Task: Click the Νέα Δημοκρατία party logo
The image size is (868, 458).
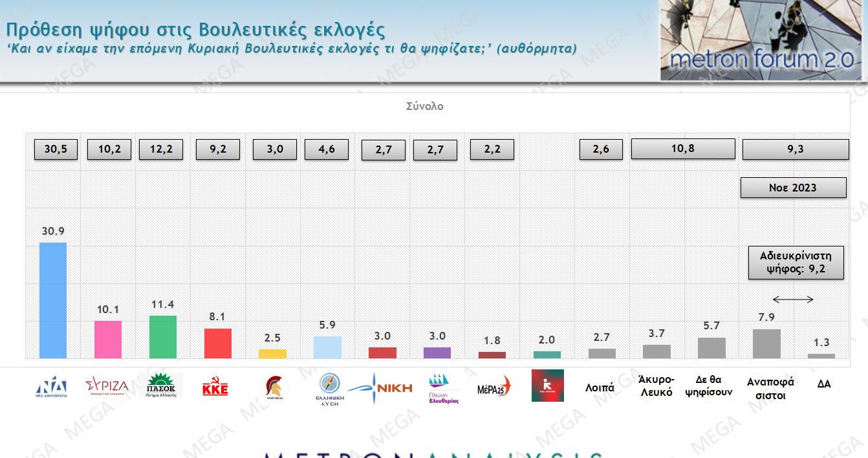Action: (52, 387)
